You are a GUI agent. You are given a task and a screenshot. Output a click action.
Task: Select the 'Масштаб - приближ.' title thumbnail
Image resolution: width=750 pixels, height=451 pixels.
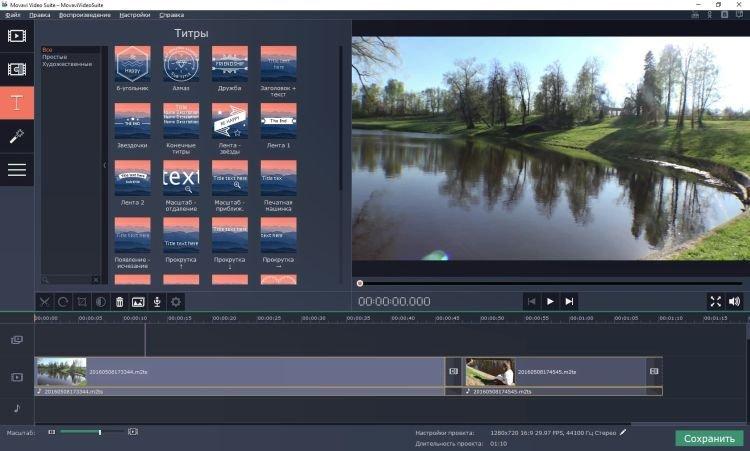(x=230, y=178)
